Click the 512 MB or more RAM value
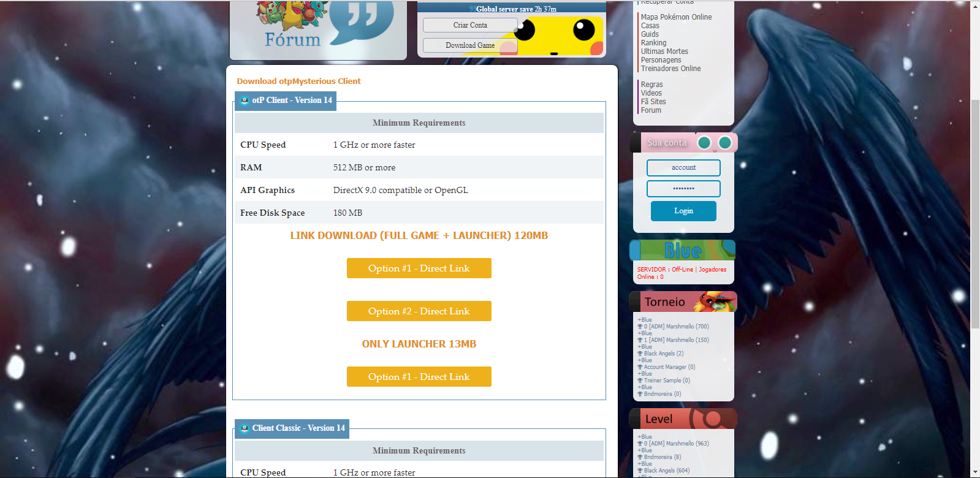This screenshot has height=478, width=980. point(364,168)
